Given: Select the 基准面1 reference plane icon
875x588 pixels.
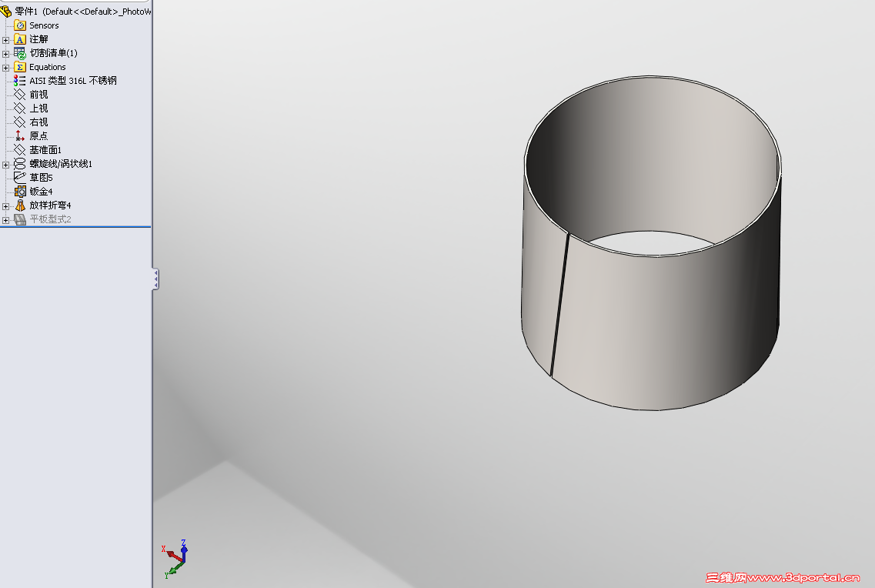Looking at the screenshot, I should [x=19, y=149].
